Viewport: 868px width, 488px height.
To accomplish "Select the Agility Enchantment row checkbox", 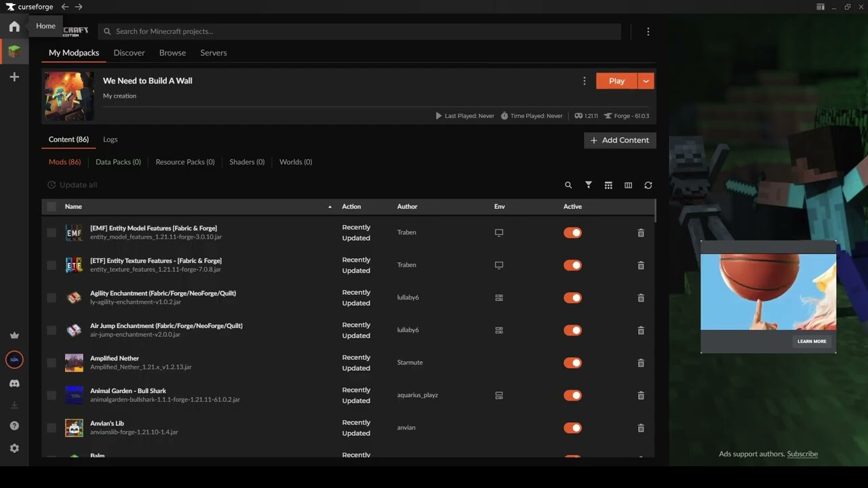I will point(52,298).
